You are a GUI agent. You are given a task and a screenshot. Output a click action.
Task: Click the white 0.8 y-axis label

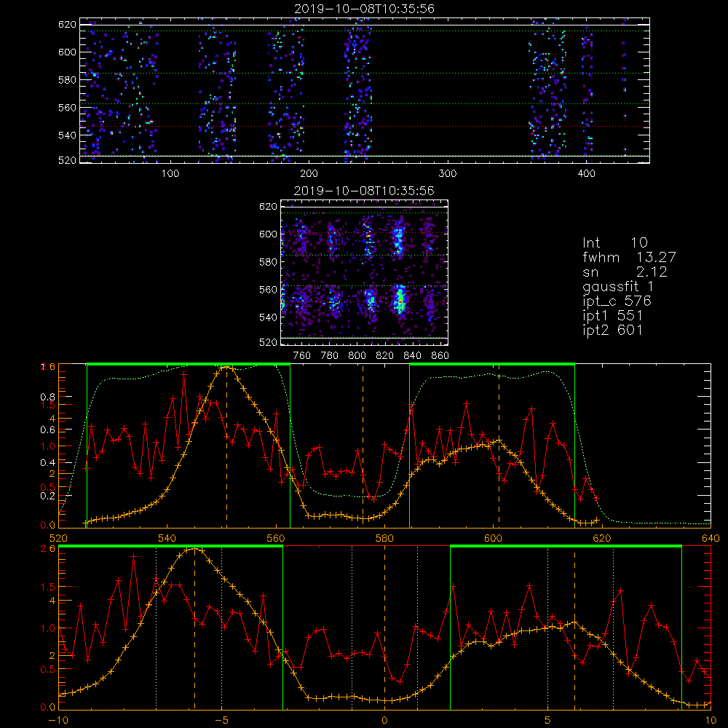click(x=49, y=397)
